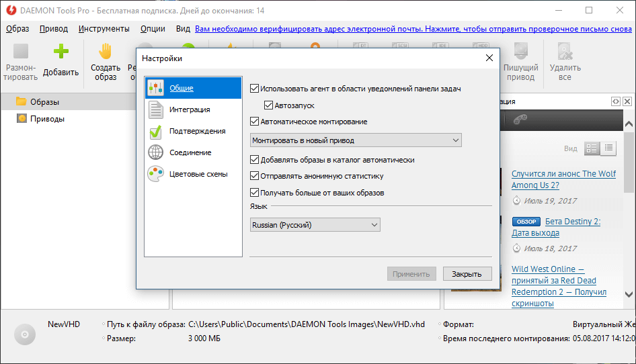Screen dimensions: 636x364
Task: Toggle use tray agent checkbox
Action: pyautogui.click(x=254, y=89)
